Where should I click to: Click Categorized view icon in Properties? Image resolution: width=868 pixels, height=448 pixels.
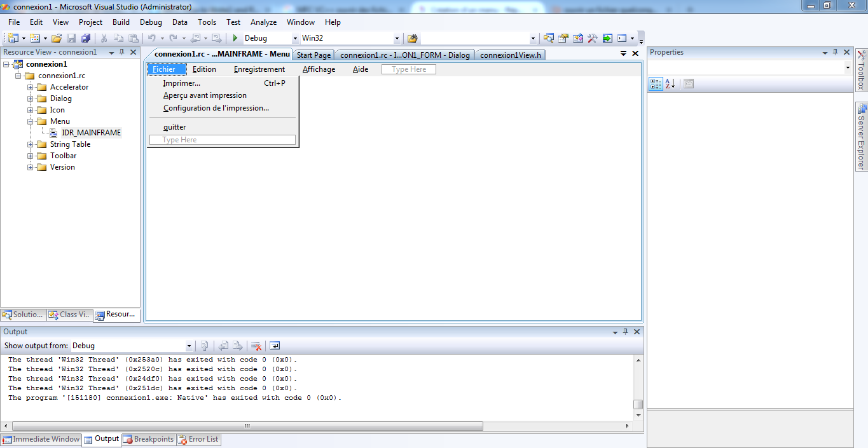[655, 83]
